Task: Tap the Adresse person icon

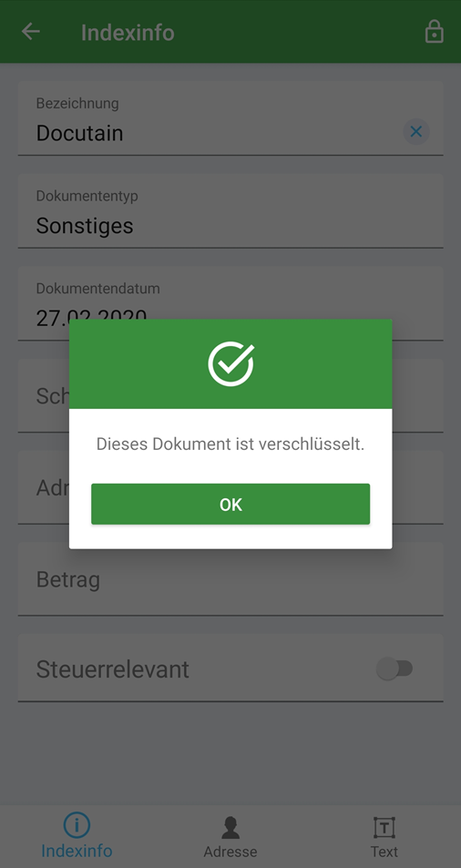Action: pyautogui.click(x=230, y=828)
